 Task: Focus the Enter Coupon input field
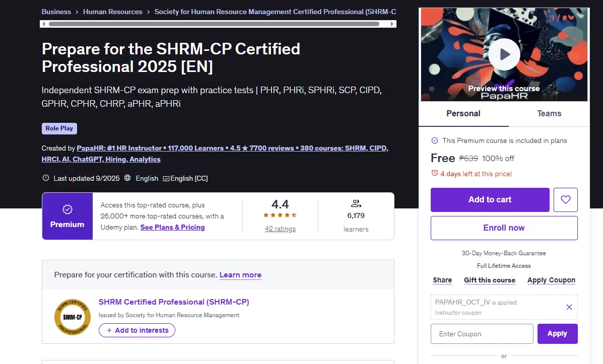482,334
